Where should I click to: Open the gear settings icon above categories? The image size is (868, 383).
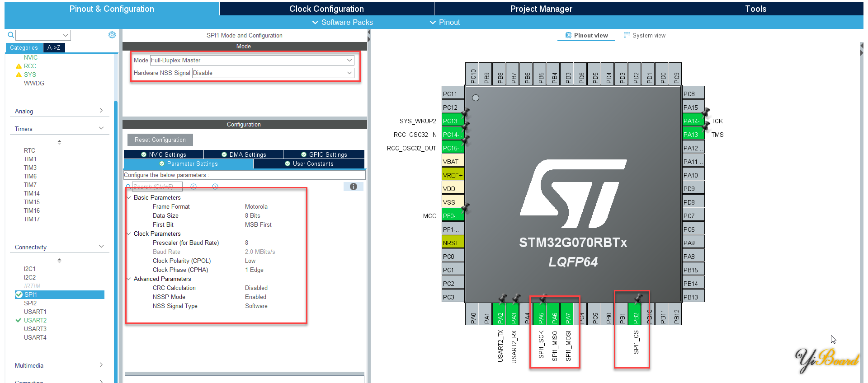tap(112, 35)
